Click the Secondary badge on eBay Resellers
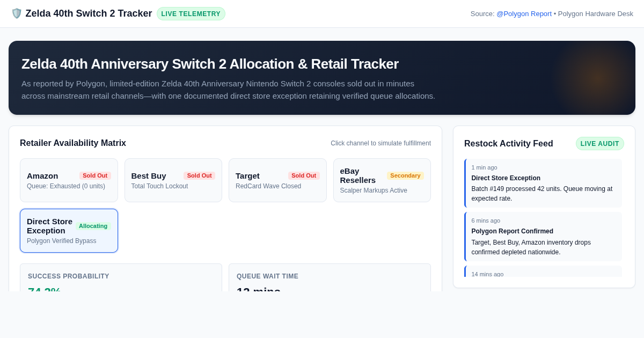The image size is (644, 338). (x=405, y=175)
